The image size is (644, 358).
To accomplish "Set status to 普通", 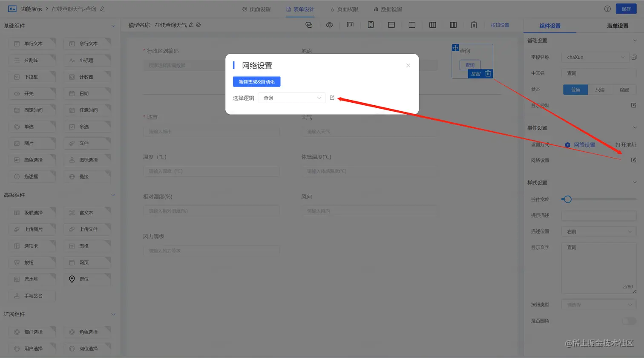I will (575, 89).
